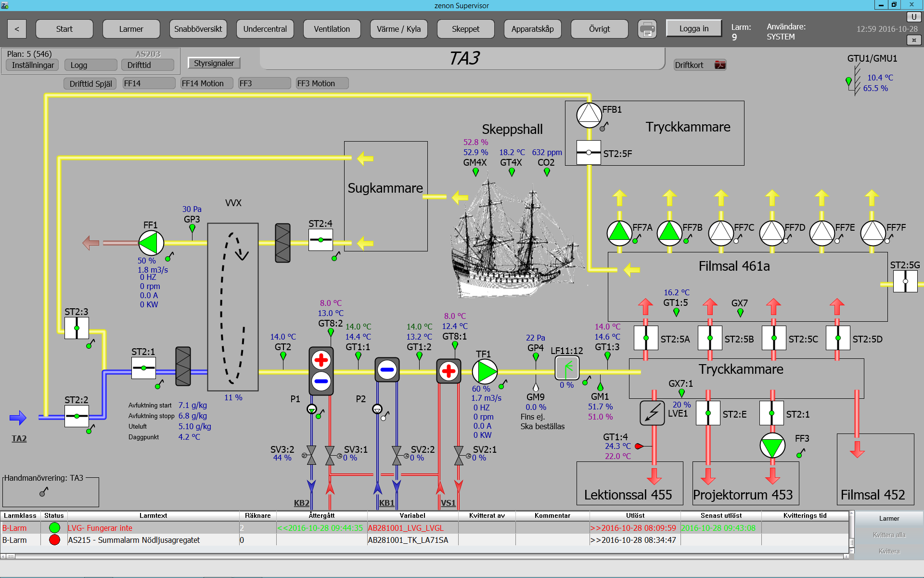Click the TF1 supply fan symbol
This screenshot has width=924, height=578.
(x=485, y=372)
